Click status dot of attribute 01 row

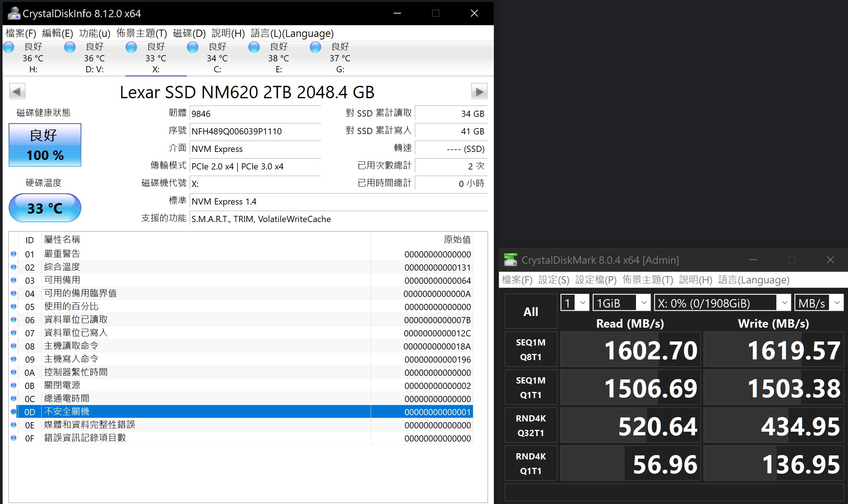coord(14,254)
